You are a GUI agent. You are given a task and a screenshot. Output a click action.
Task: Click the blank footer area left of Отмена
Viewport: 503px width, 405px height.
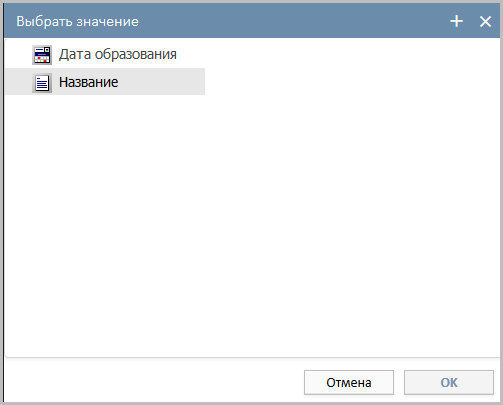153,382
